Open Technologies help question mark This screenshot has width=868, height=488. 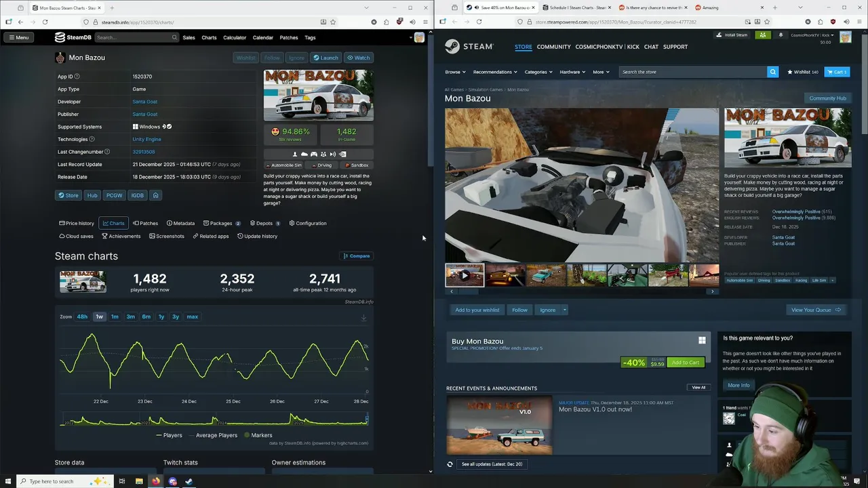(92, 139)
